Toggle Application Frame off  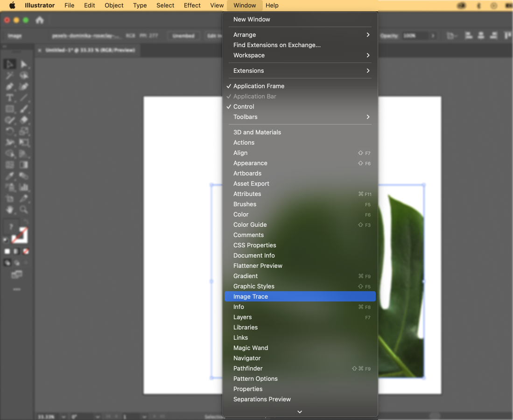coord(259,86)
